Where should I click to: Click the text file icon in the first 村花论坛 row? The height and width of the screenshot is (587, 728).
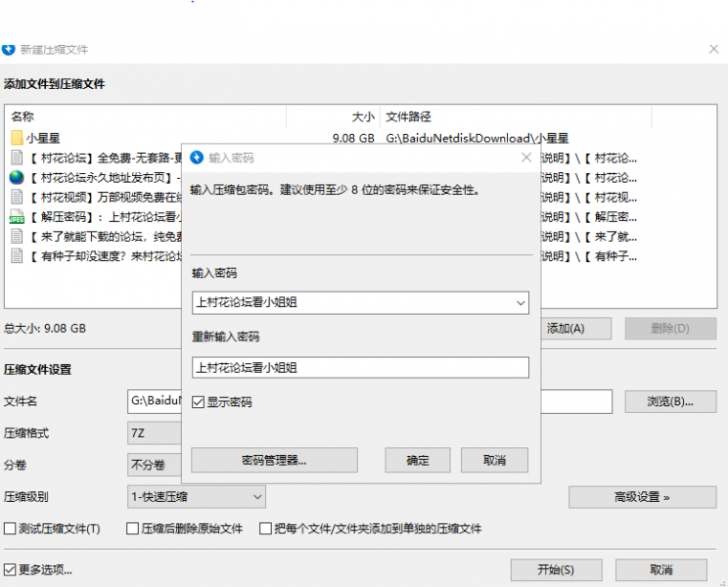(x=17, y=158)
